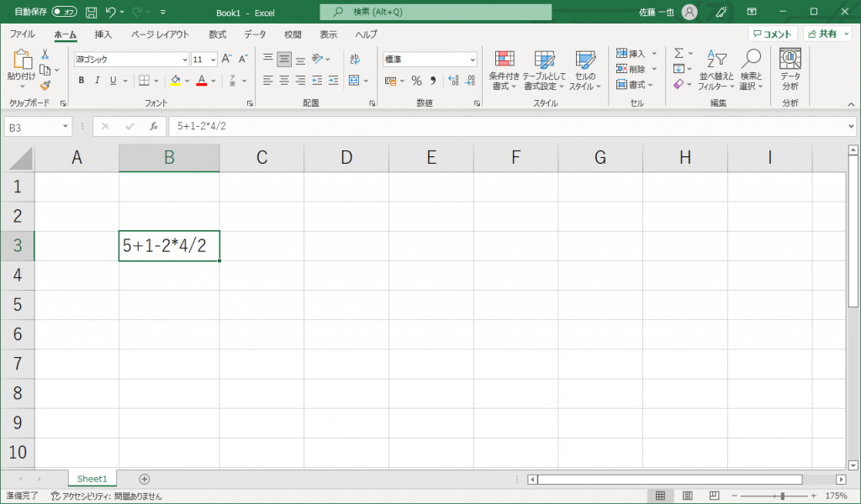The height and width of the screenshot is (504, 861).
Task: Switch to the 挿入 tab
Action: pos(103,34)
